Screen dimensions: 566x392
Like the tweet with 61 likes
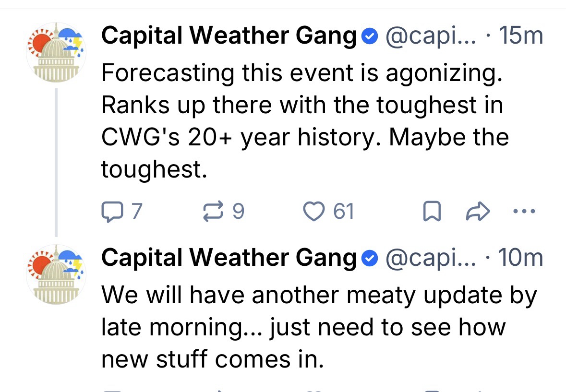pos(315,212)
